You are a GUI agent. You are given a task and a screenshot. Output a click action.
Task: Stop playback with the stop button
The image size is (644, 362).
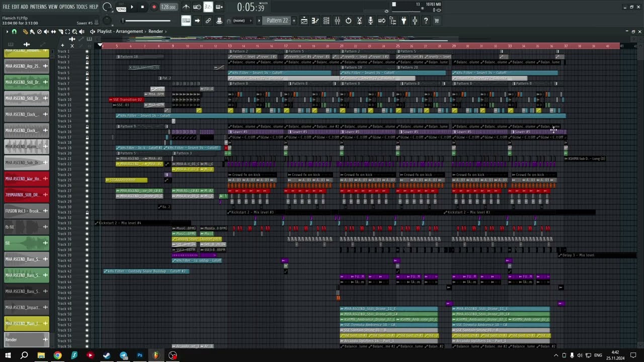click(x=142, y=7)
